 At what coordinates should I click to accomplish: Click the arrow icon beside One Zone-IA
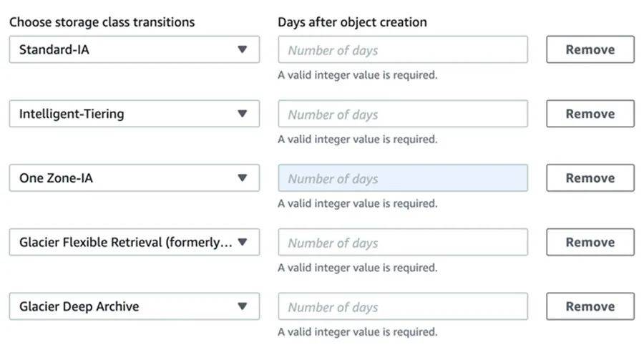tap(243, 178)
